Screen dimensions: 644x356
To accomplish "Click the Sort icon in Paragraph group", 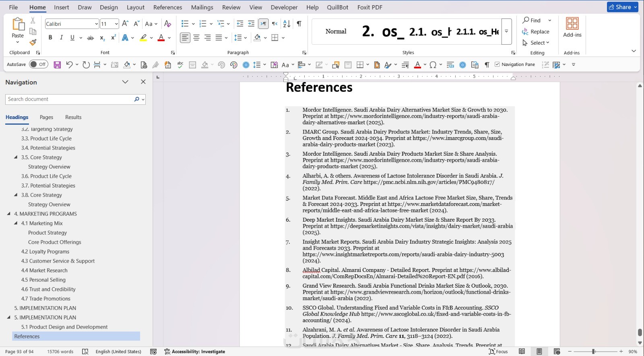I will pyautogui.click(x=287, y=24).
